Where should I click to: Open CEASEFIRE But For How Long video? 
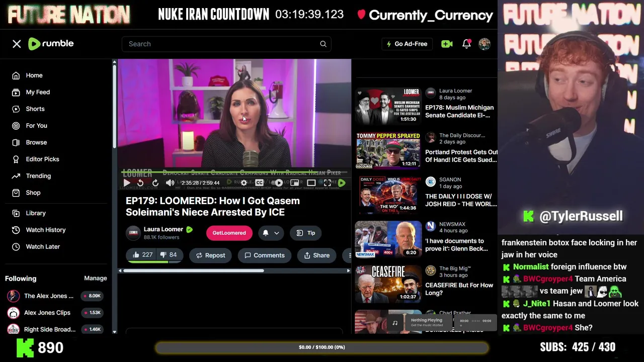click(459, 289)
